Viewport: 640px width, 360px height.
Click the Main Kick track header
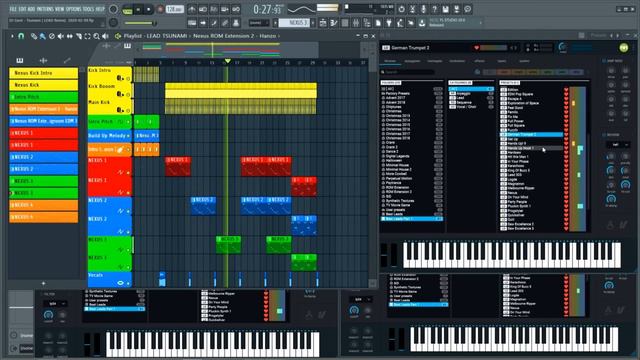109,106
